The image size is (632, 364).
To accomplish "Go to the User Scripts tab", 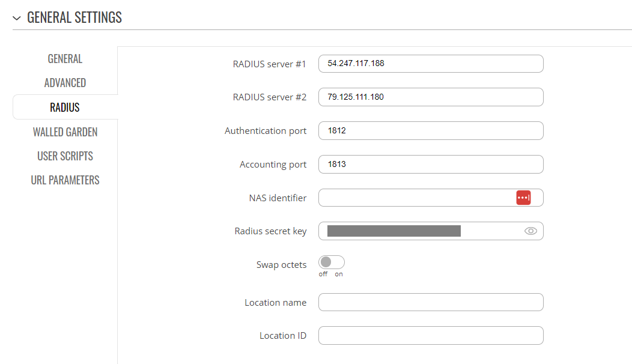I will [65, 156].
